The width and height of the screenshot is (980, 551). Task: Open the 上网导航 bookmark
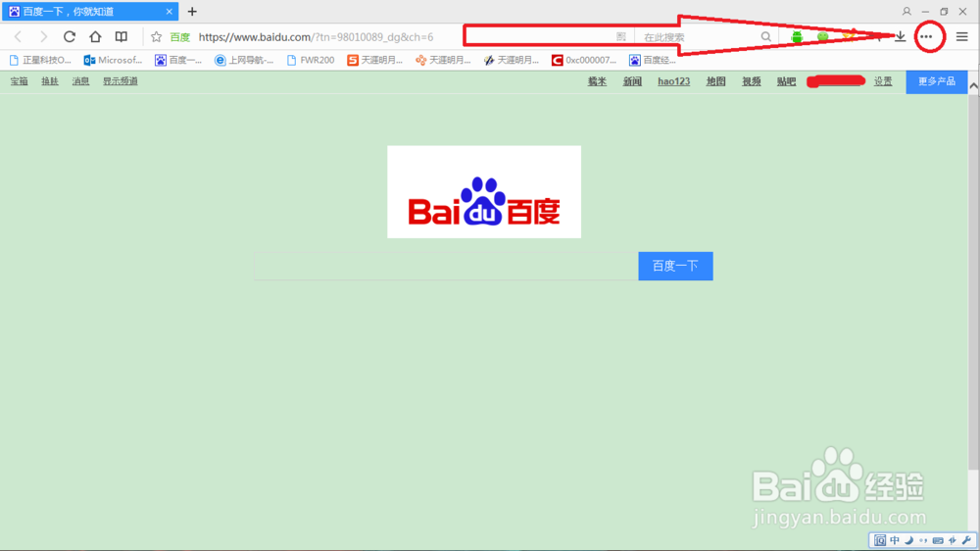(244, 60)
